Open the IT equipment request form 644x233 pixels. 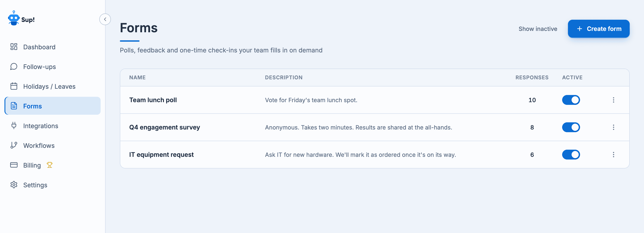point(161,155)
